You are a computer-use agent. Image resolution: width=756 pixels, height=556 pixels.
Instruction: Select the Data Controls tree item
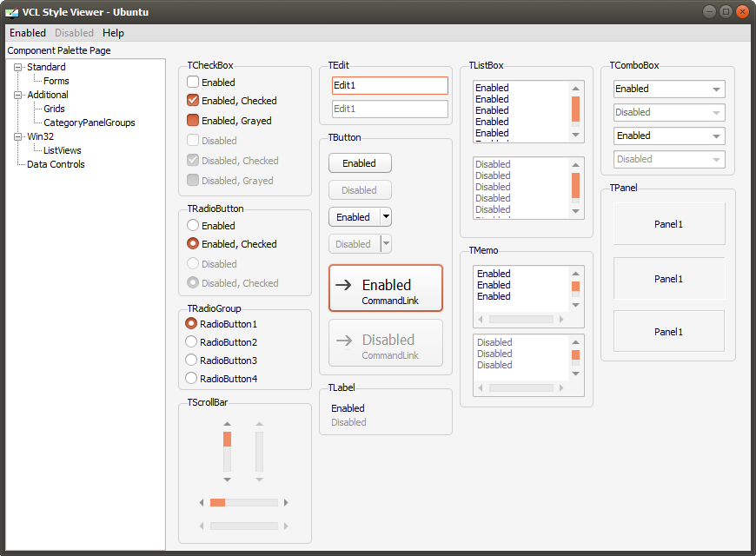coord(56,164)
